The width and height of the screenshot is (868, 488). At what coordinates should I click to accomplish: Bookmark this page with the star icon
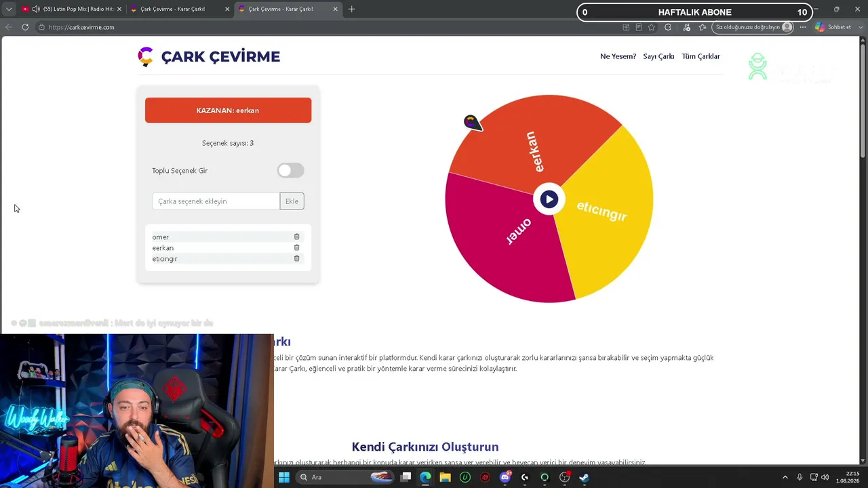(652, 27)
